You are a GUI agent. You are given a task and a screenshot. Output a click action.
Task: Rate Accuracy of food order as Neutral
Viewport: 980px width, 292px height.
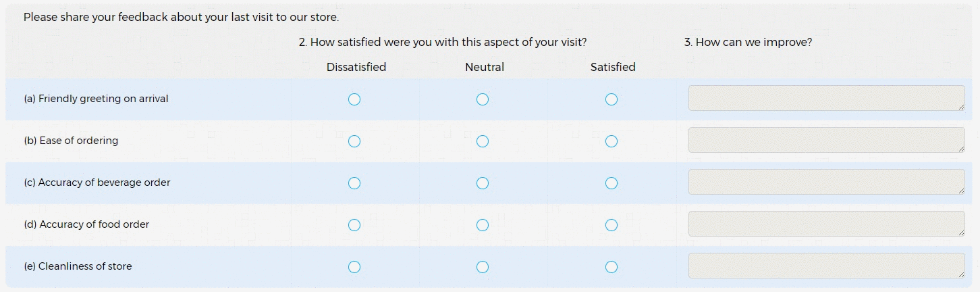coord(483,225)
